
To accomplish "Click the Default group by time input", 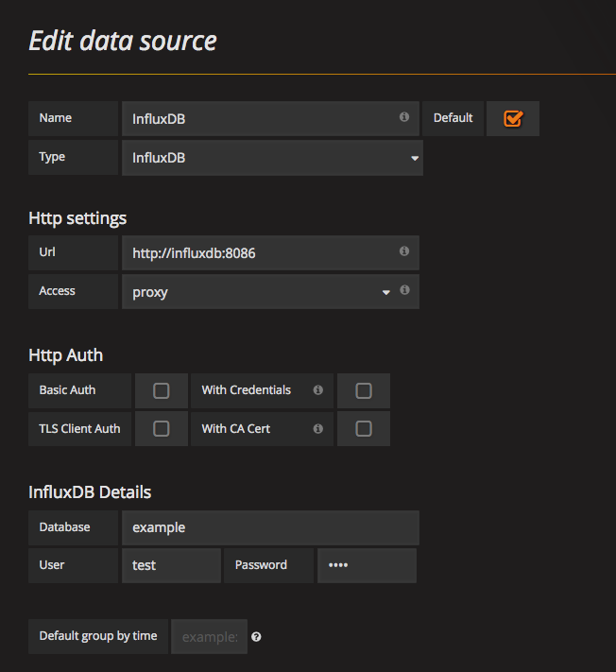I will (209, 636).
